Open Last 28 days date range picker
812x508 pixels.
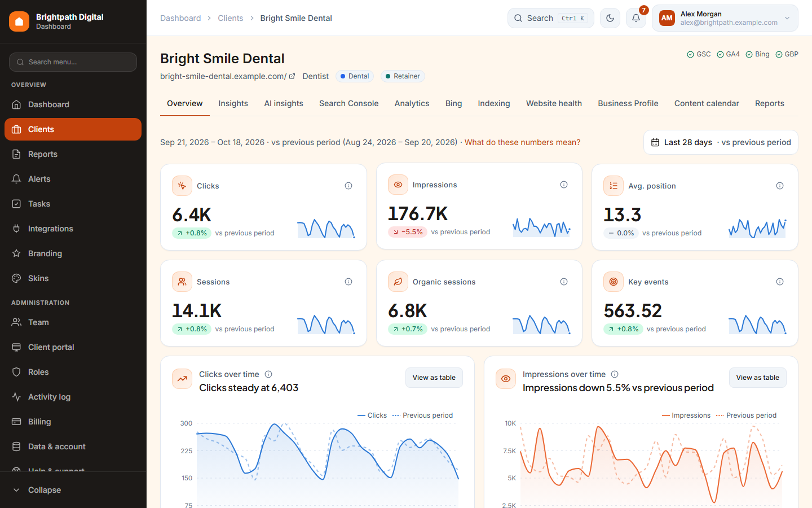tap(721, 142)
